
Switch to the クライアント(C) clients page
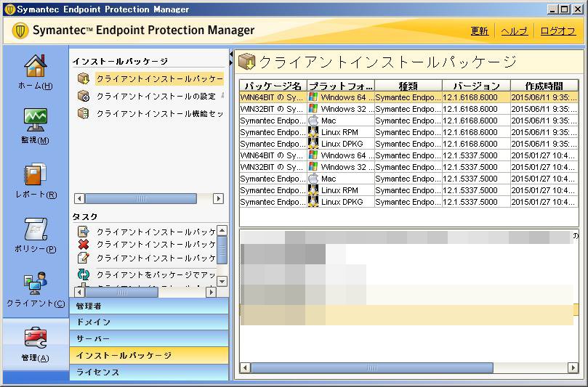coord(35,283)
